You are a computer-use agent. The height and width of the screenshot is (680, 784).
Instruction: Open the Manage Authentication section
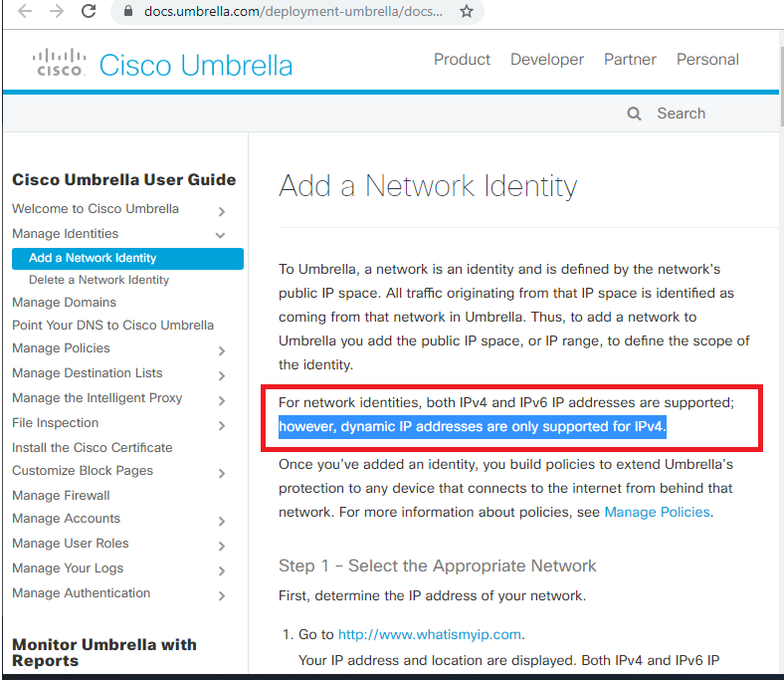click(81, 593)
